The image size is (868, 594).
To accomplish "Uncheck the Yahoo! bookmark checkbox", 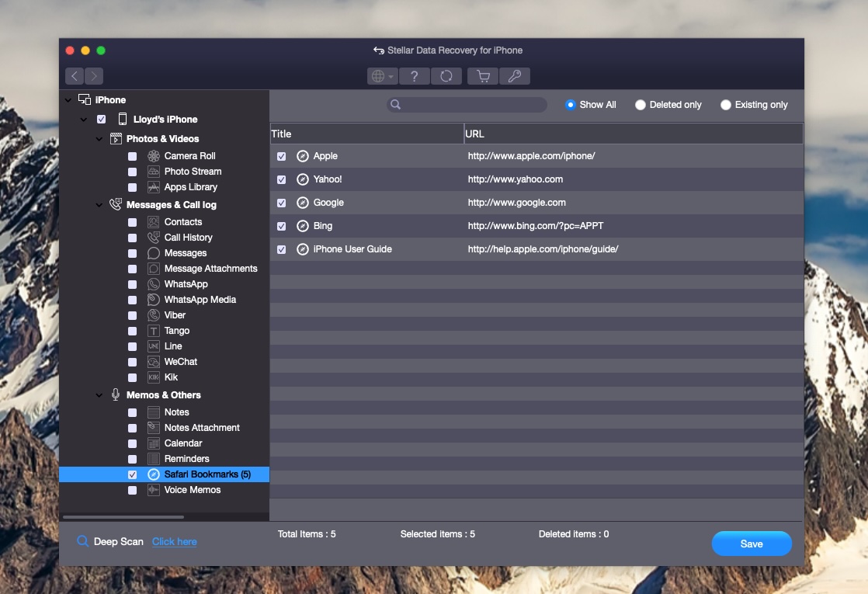I will [x=281, y=180].
